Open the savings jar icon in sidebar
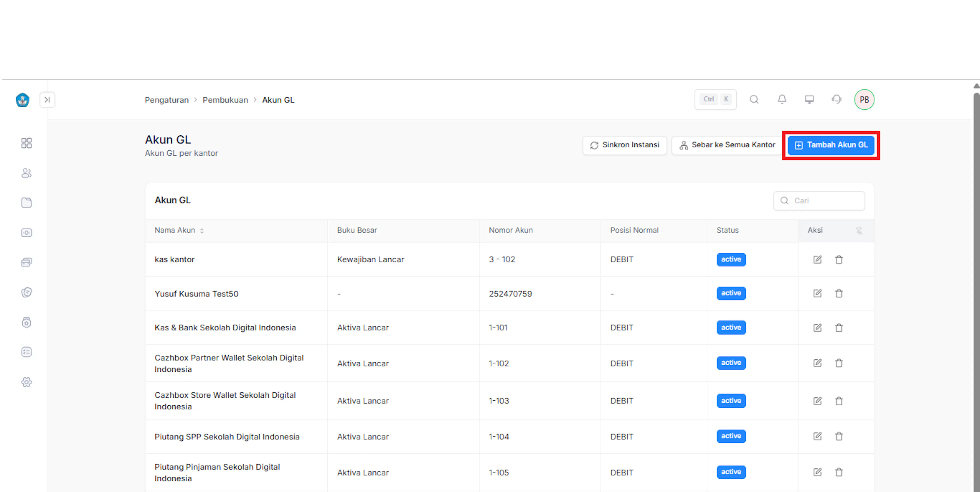 pyautogui.click(x=26, y=323)
